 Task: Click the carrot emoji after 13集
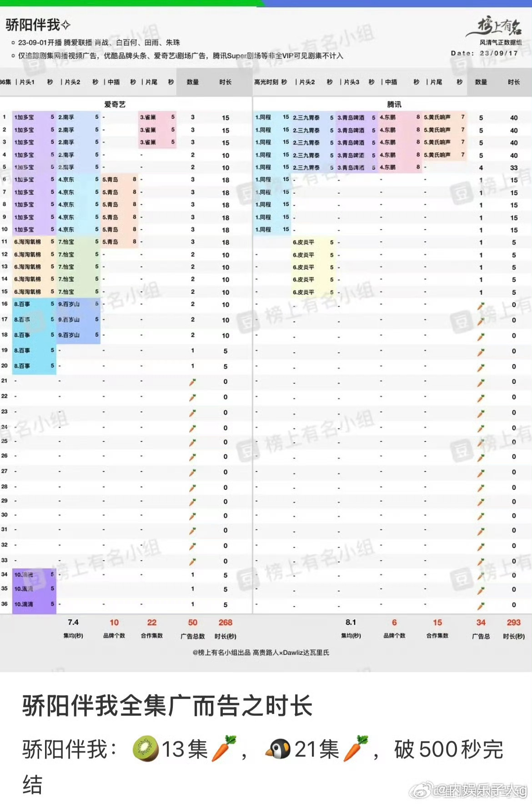[224, 749]
